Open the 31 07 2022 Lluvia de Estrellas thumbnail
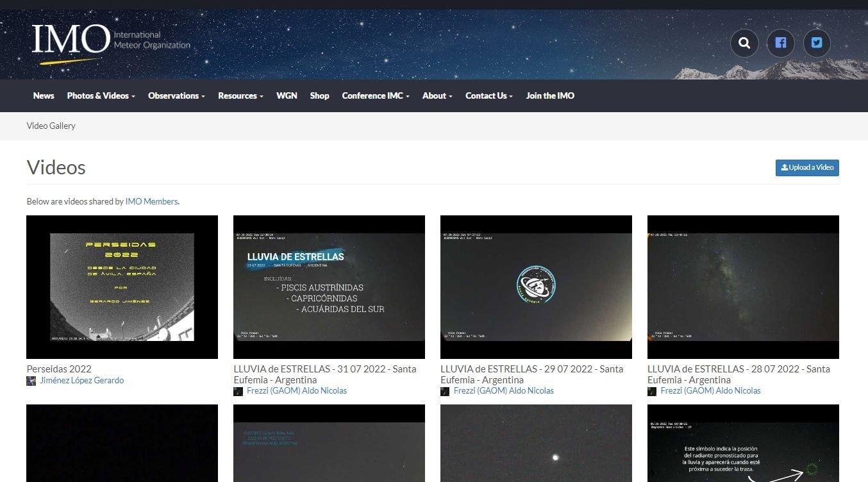 (x=329, y=287)
